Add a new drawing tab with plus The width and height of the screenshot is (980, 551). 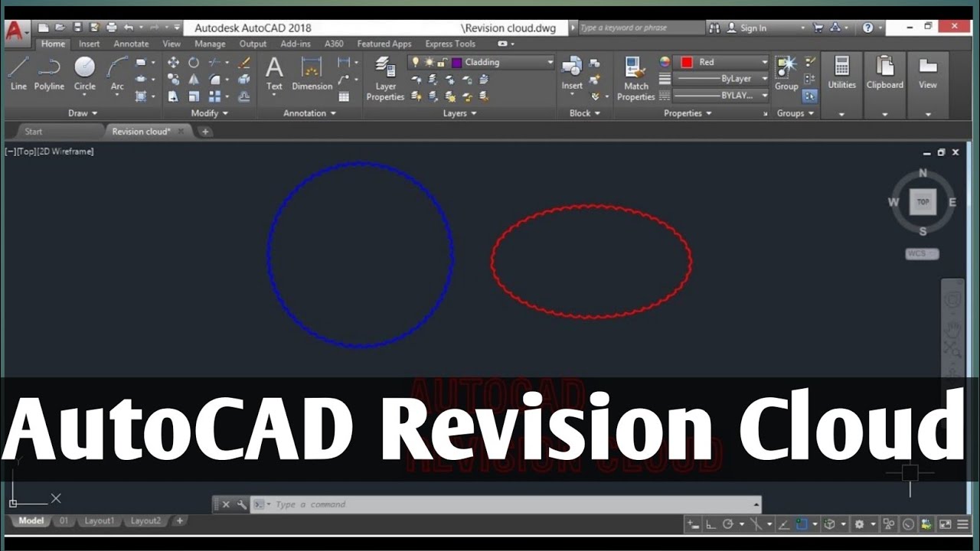204,132
